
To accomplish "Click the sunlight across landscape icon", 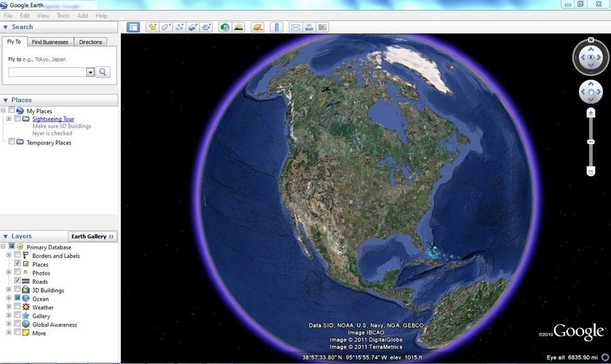I will [239, 28].
